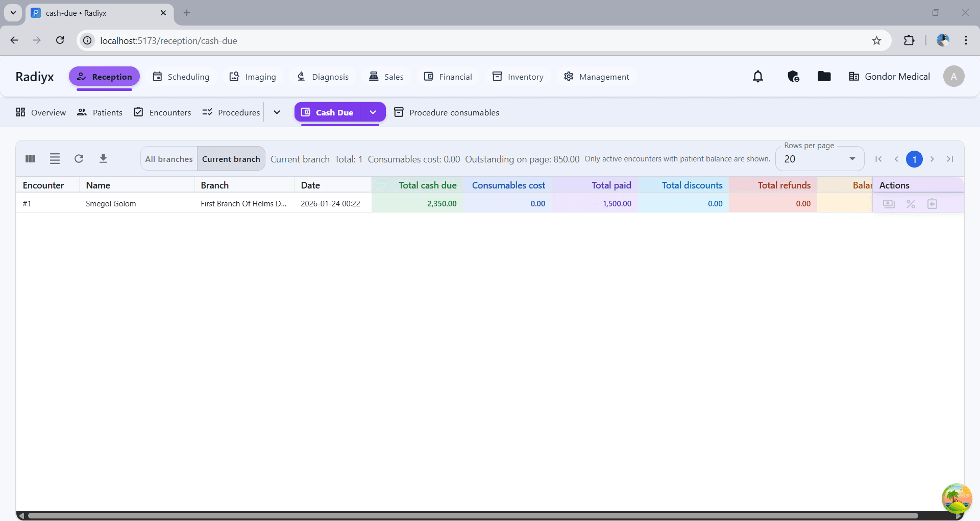Go to Diagnosis module
Image resolution: width=980 pixels, height=521 pixels.
[x=323, y=77]
